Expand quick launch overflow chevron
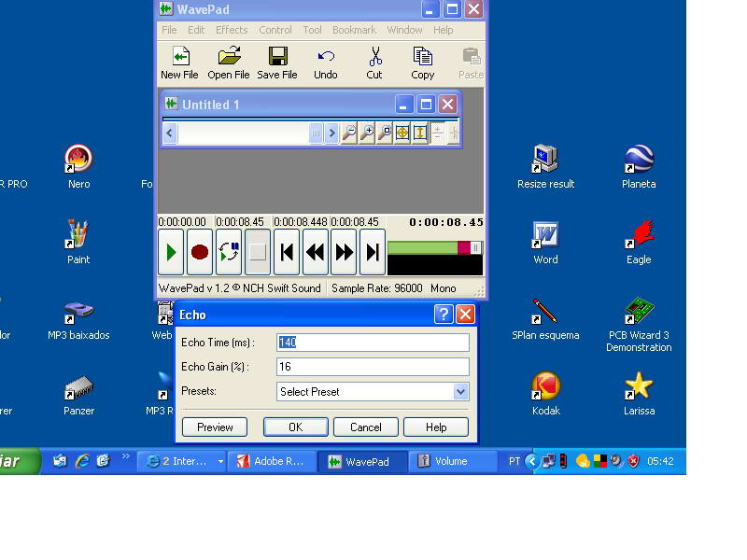This screenshot has height=560, width=747. pyautogui.click(x=125, y=456)
